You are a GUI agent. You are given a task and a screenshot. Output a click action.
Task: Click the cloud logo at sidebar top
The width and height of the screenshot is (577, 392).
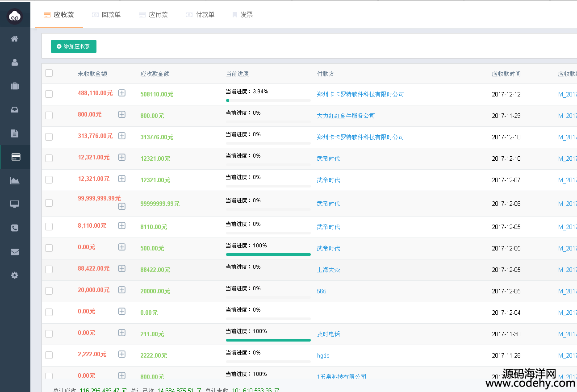tap(15, 17)
